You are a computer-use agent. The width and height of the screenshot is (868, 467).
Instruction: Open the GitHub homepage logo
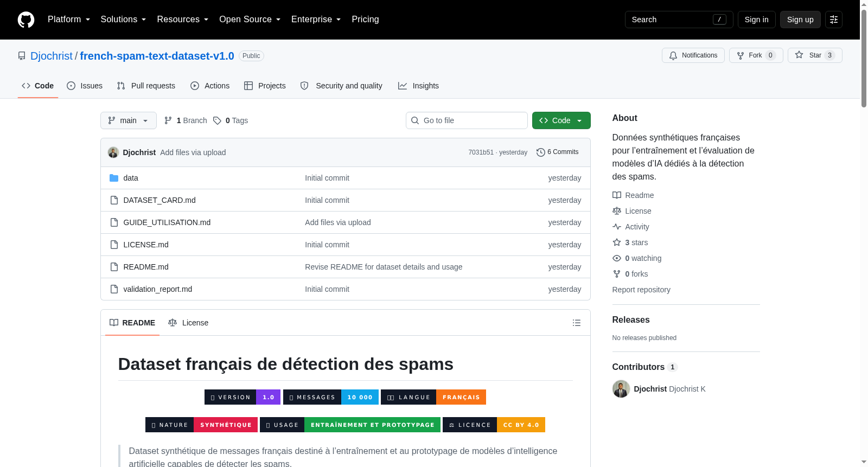26,20
